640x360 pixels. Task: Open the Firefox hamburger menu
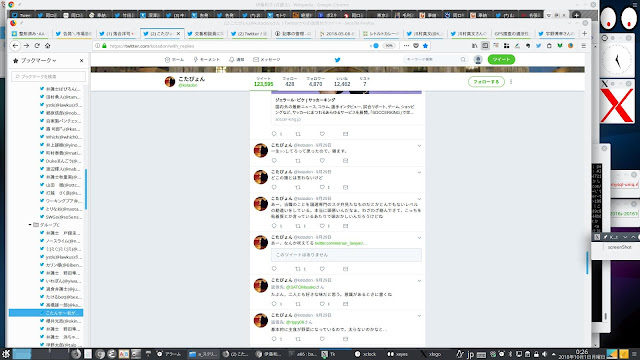point(584,46)
